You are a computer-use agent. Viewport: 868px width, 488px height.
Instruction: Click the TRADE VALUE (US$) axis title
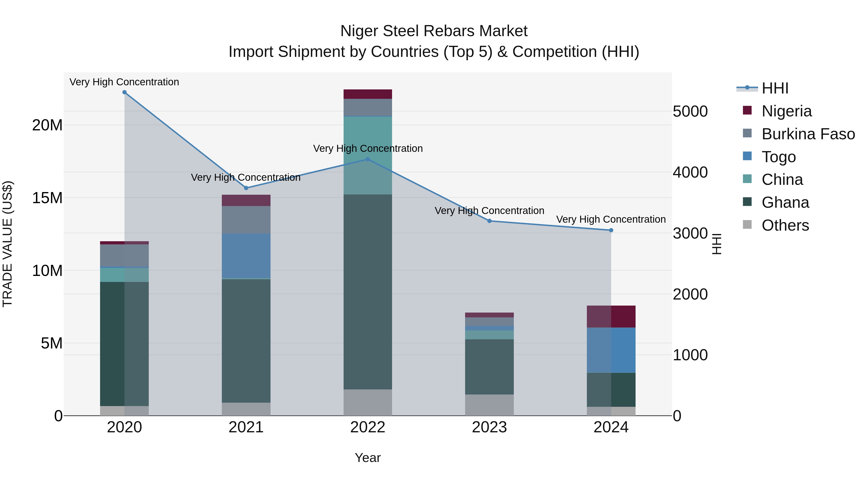[7, 244]
